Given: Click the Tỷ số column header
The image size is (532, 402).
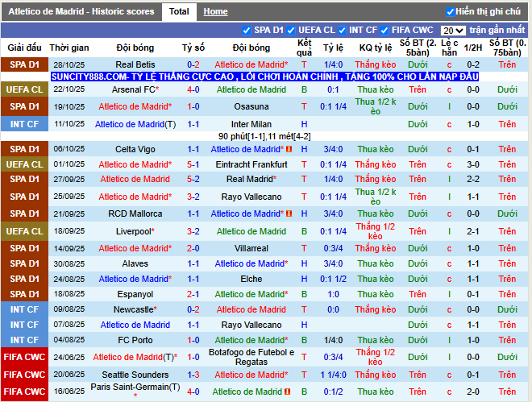Looking at the screenshot, I should pyautogui.click(x=193, y=48).
